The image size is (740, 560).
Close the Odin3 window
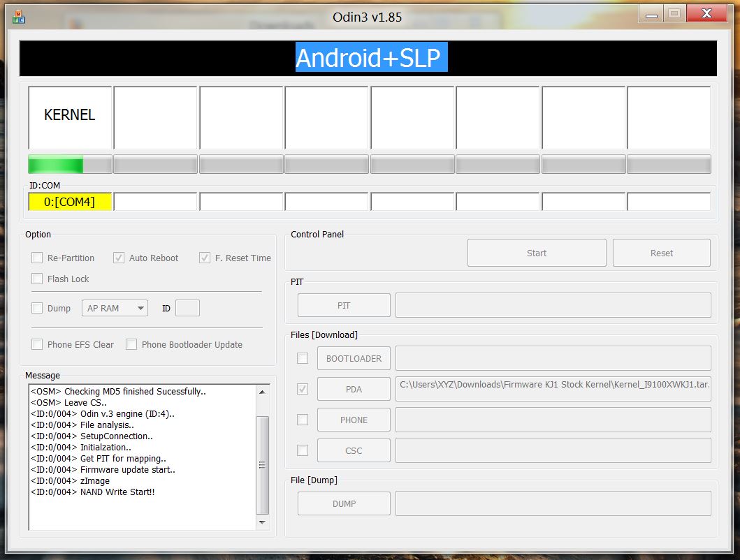[x=706, y=14]
